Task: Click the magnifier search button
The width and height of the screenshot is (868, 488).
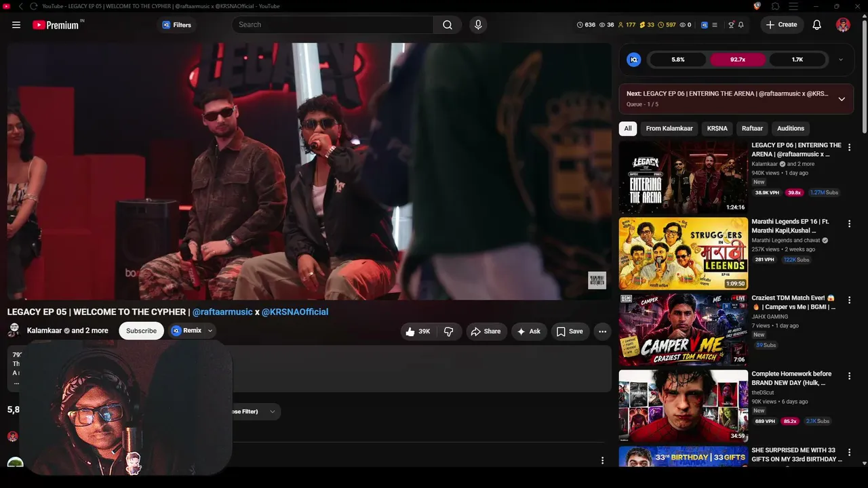Action: tap(448, 25)
